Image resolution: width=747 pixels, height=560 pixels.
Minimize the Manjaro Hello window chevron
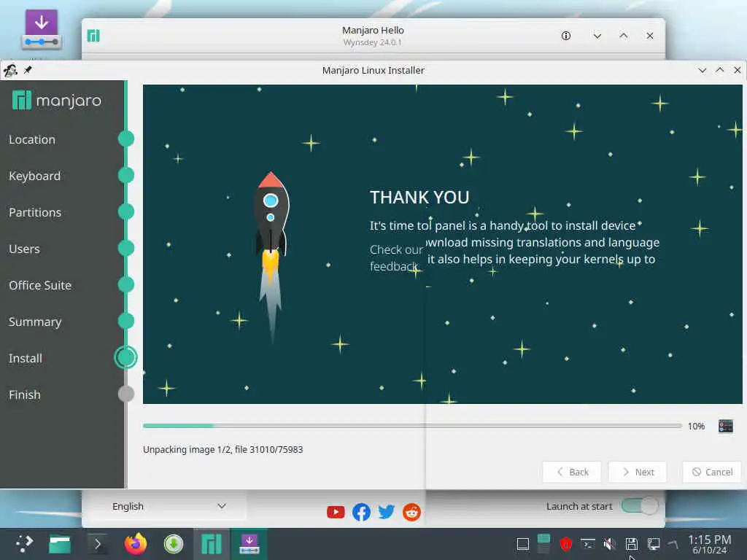597,36
